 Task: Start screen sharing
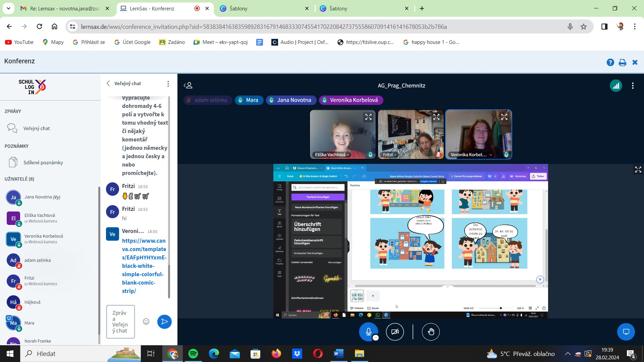coord(626,332)
